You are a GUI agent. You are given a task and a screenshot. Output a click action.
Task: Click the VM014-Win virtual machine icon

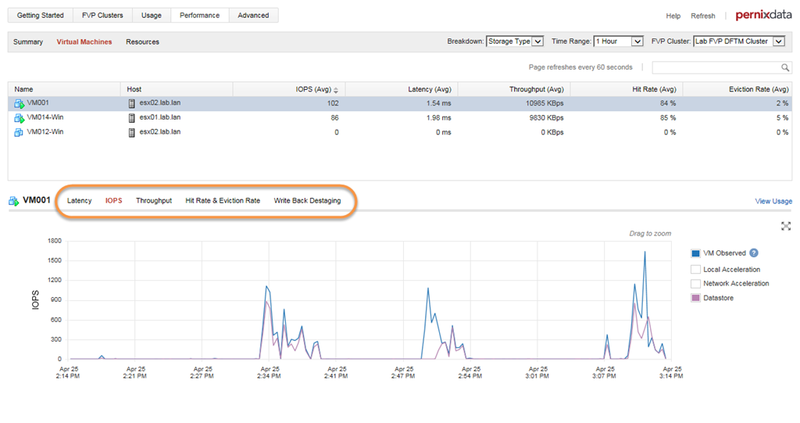click(19, 118)
